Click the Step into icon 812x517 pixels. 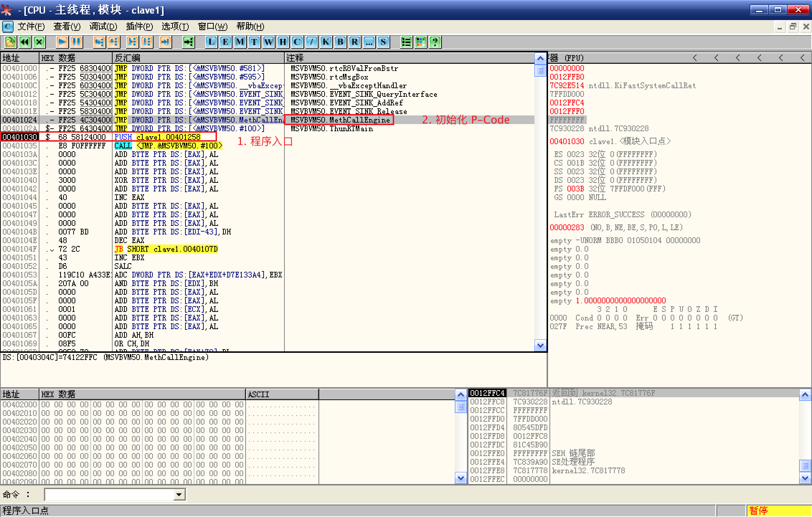[x=99, y=42]
